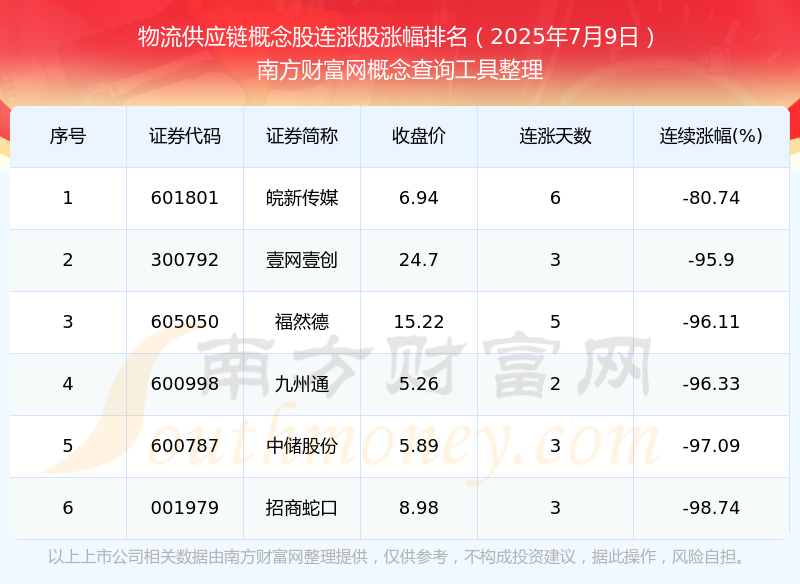Select the '证券代码' column header
This screenshot has width=800, height=584.
pos(185,136)
